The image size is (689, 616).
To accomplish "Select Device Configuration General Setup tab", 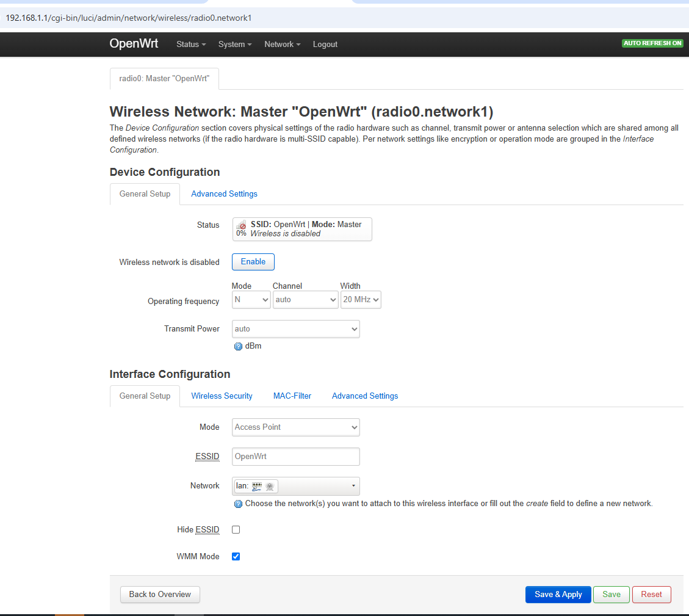I will (x=145, y=194).
